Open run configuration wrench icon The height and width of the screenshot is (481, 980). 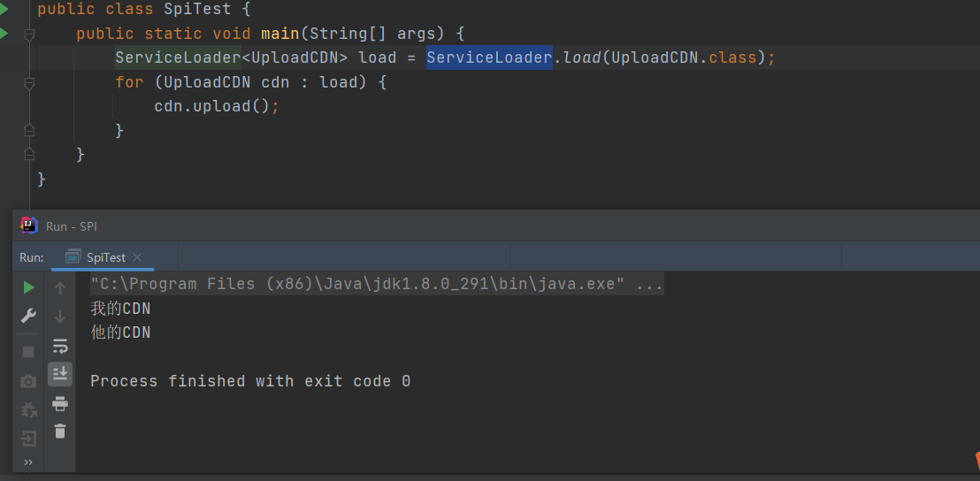[28, 316]
